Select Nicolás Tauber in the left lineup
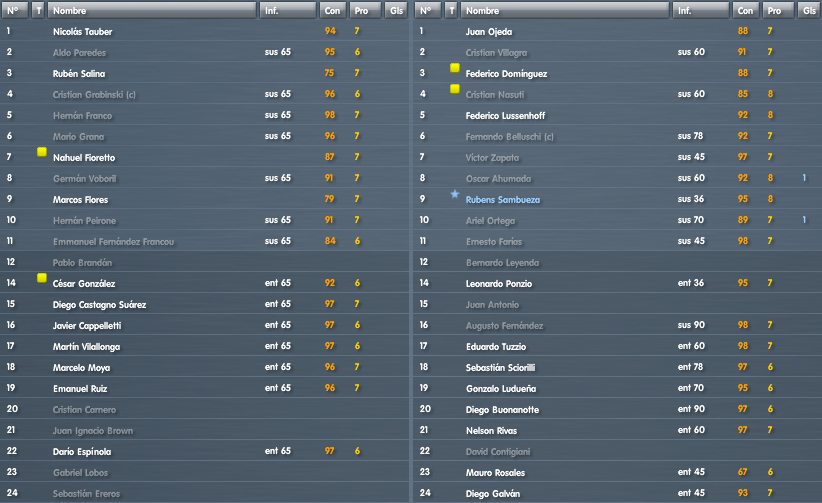 204,31
